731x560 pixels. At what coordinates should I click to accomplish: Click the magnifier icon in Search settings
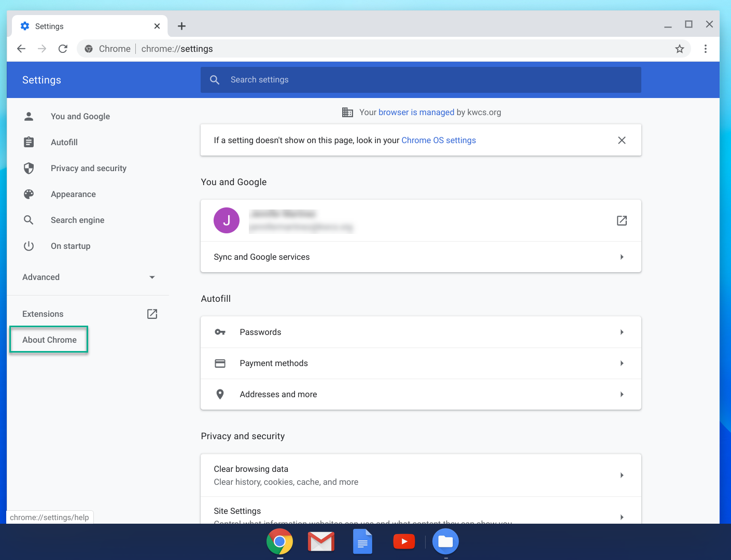coord(215,80)
